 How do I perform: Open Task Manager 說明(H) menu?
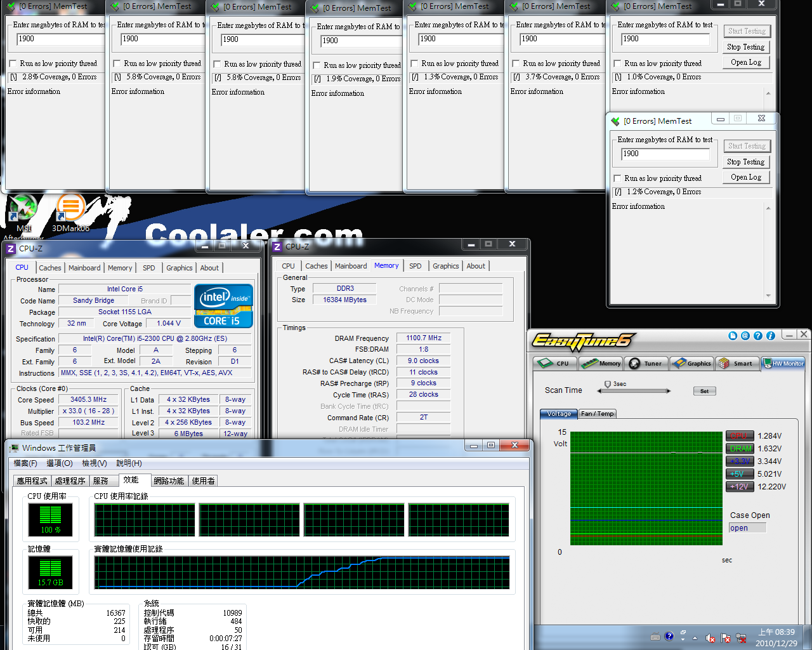pos(129,463)
